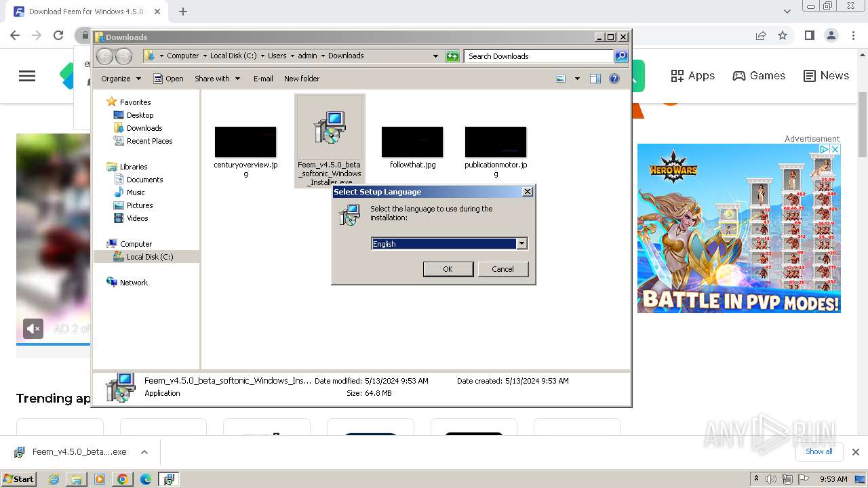Show all downloads in Chrome
The image size is (868, 488).
pos(818,451)
